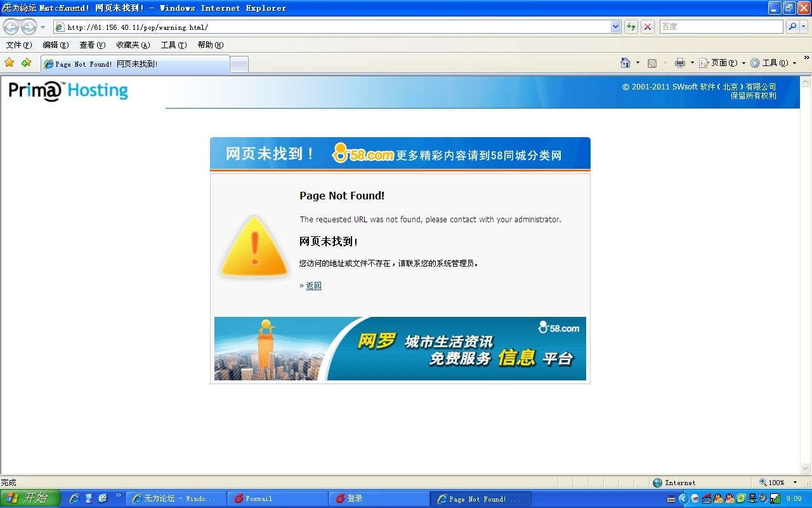Click the address bar URL field

[x=331, y=27]
